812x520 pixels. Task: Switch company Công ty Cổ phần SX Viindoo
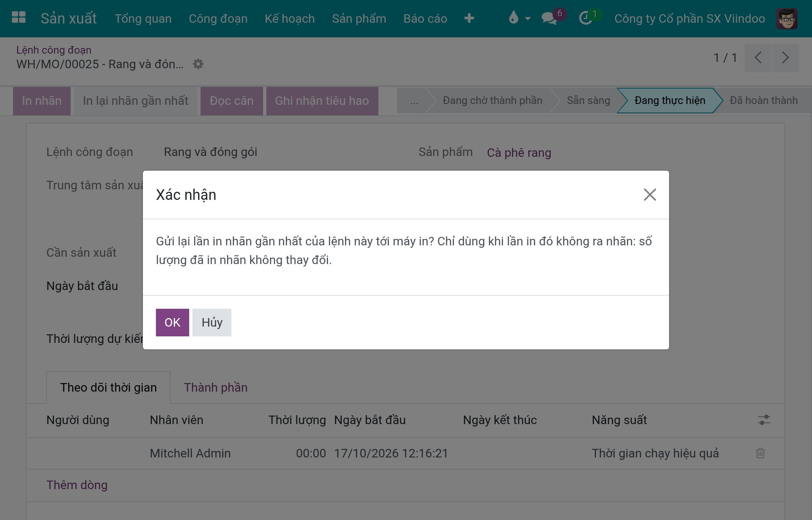[689, 19]
